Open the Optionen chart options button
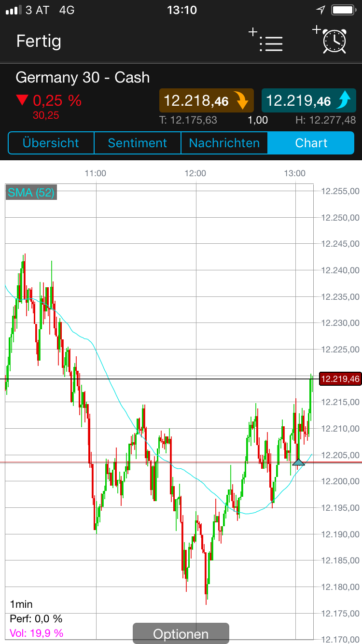This screenshot has width=362, height=644. [181, 633]
